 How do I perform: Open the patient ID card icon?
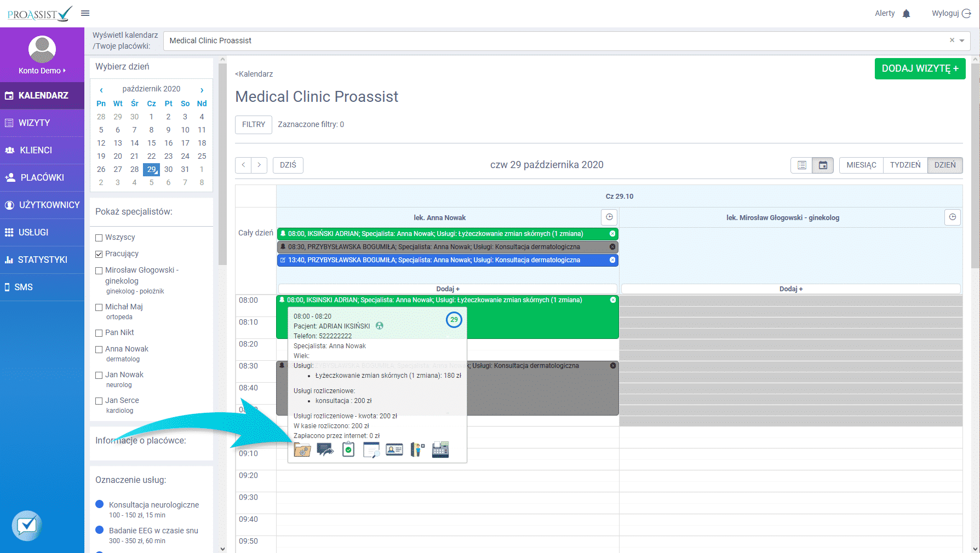pyautogui.click(x=394, y=450)
